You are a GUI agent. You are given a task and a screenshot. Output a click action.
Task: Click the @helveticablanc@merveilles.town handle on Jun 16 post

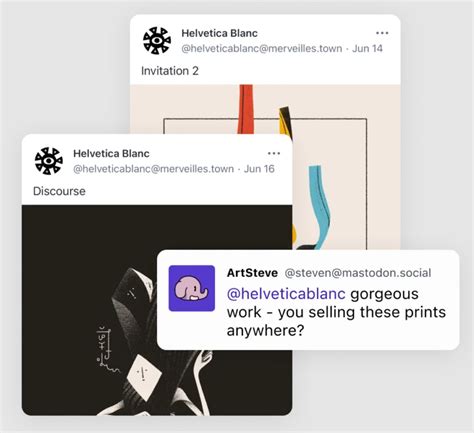153,169
